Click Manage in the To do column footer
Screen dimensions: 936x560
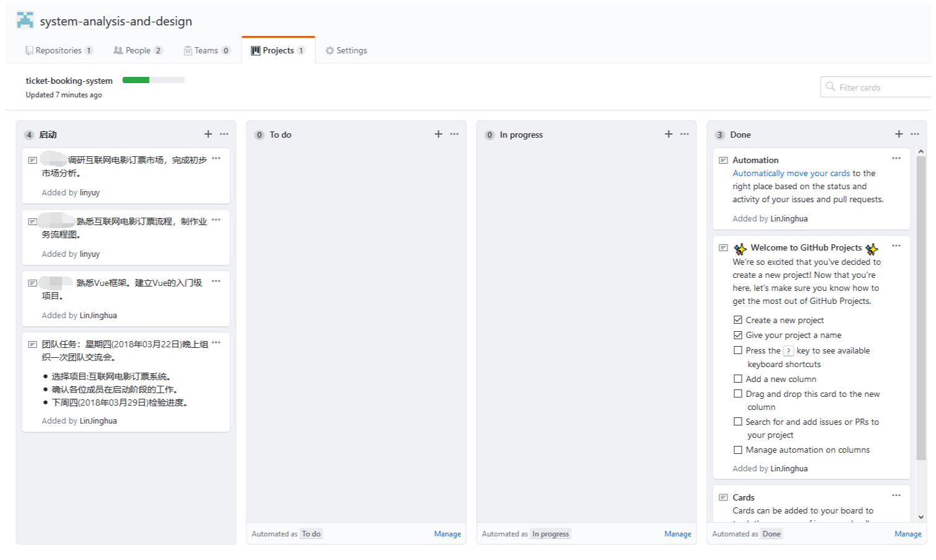448,534
